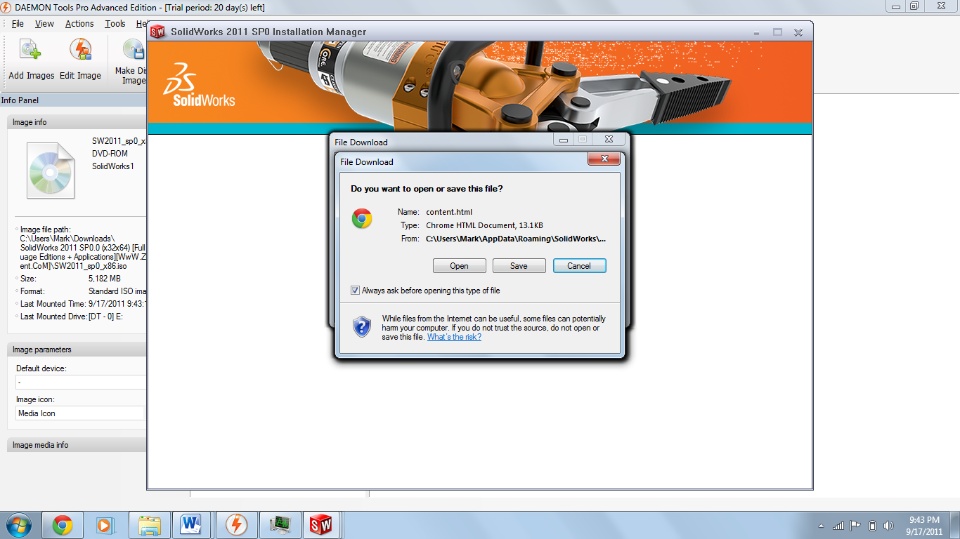960x539 pixels.
Task: Click the Info Panel header label
Action: [x=20, y=100]
